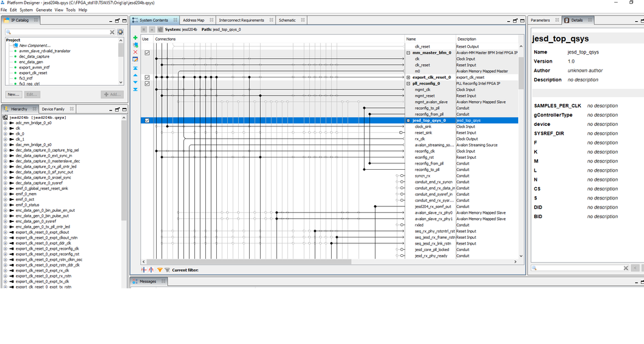Click the Add... button in IP Catalog

click(x=112, y=94)
